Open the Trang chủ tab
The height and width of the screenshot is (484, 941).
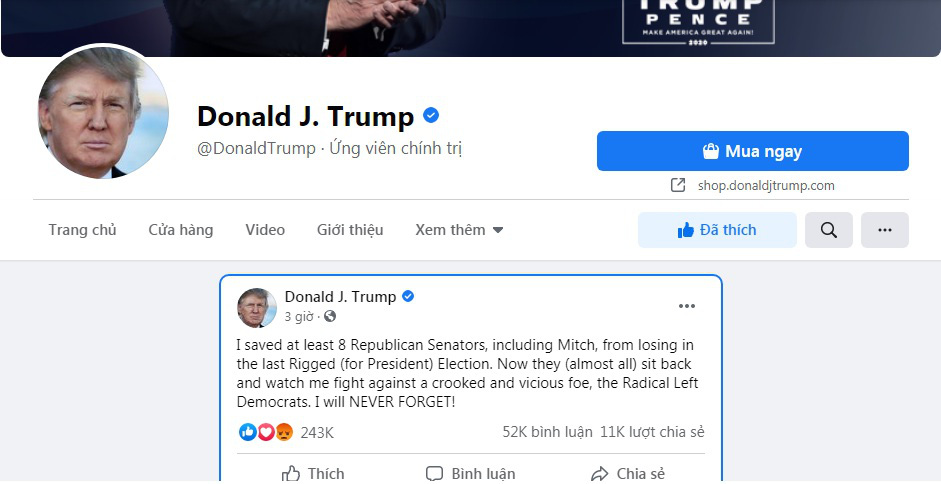[x=82, y=230]
